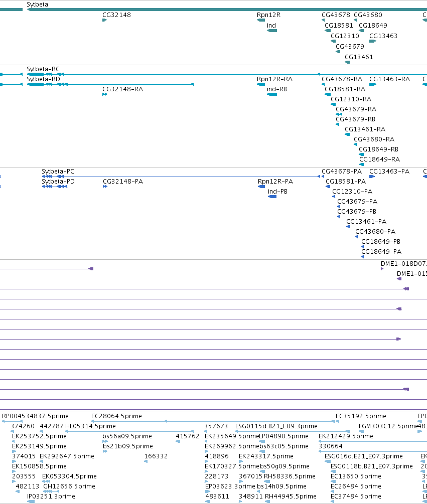Click the RP004534837.5prime EST label
This screenshot has width=427, height=504.
(x=35, y=416)
